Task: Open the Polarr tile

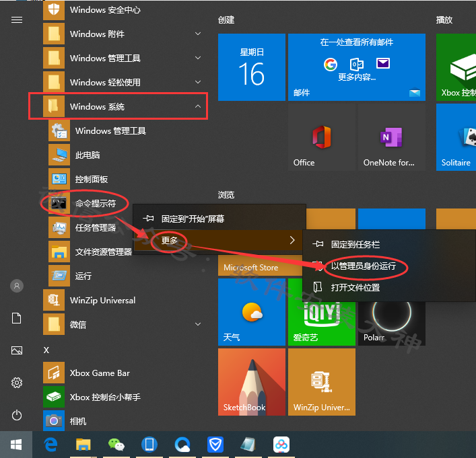Action: pyautogui.click(x=392, y=323)
